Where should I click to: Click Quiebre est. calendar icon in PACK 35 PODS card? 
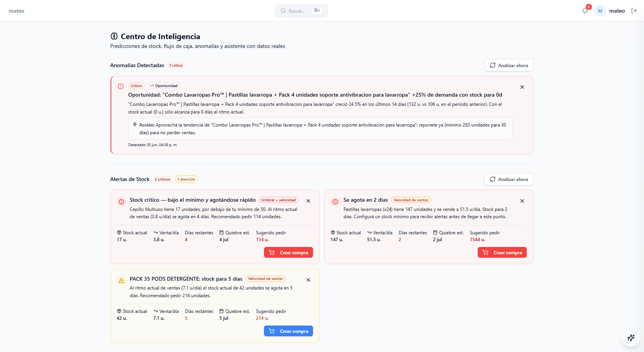[221, 311]
